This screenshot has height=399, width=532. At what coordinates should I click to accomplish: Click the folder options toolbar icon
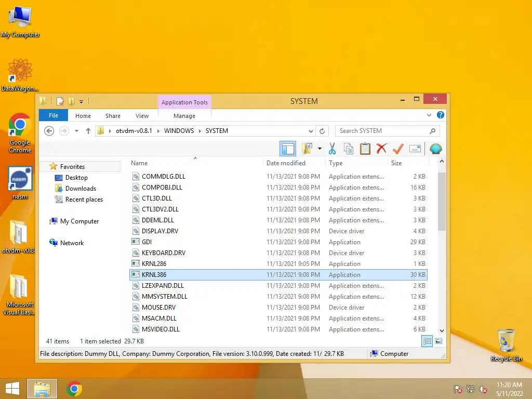[x=307, y=149]
